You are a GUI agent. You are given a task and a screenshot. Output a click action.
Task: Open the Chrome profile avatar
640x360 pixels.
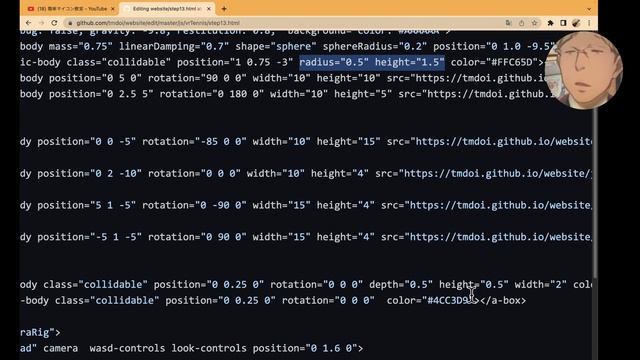[576, 23]
